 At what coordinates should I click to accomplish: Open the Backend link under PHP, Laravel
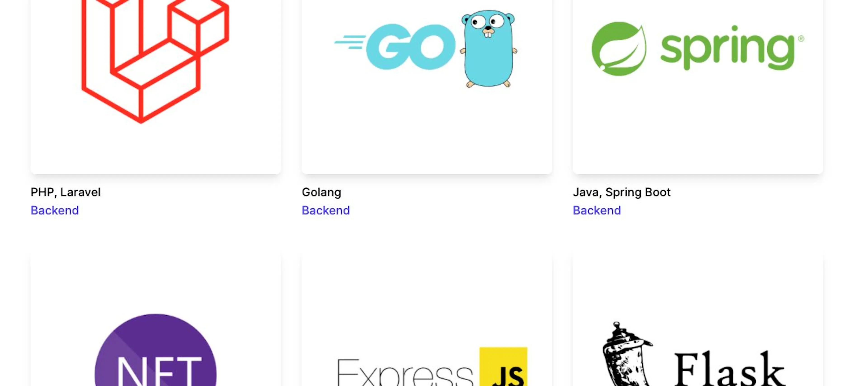(54, 210)
